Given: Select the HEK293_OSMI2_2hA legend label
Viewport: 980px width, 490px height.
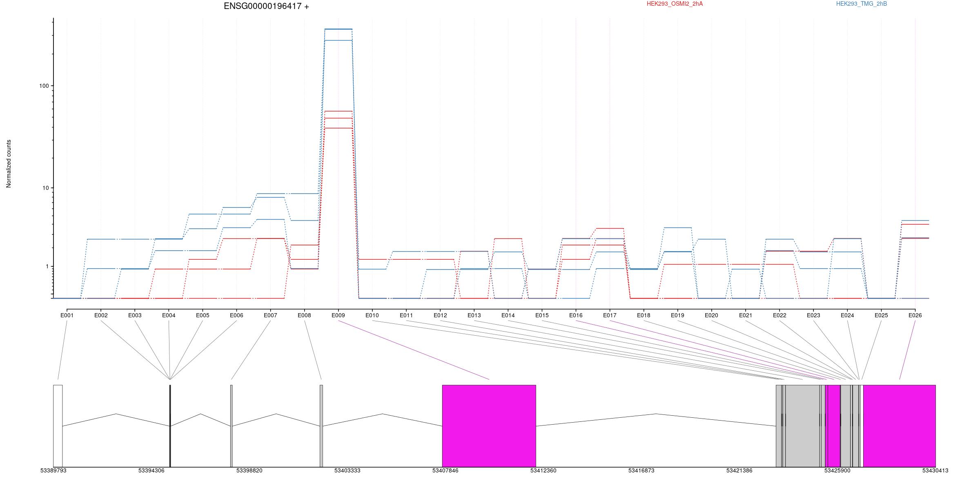Looking at the screenshot, I should coord(675,4).
